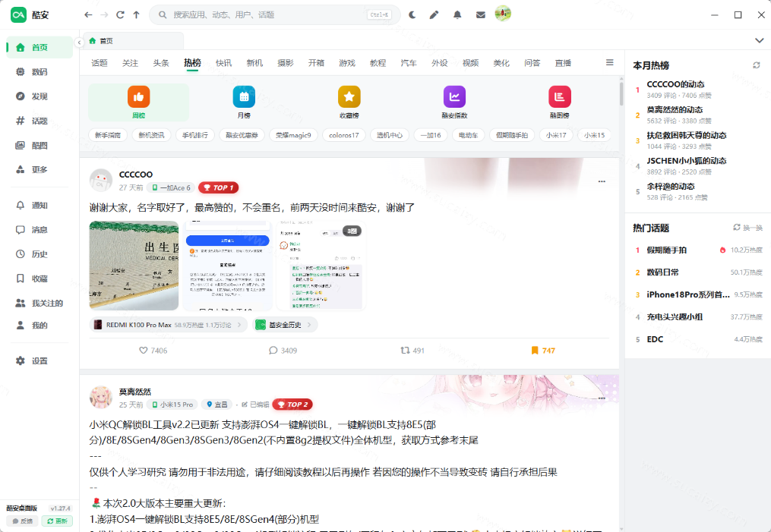Click the 更新 button at bottom left
771x532 pixels.
[x=57, y=521]
